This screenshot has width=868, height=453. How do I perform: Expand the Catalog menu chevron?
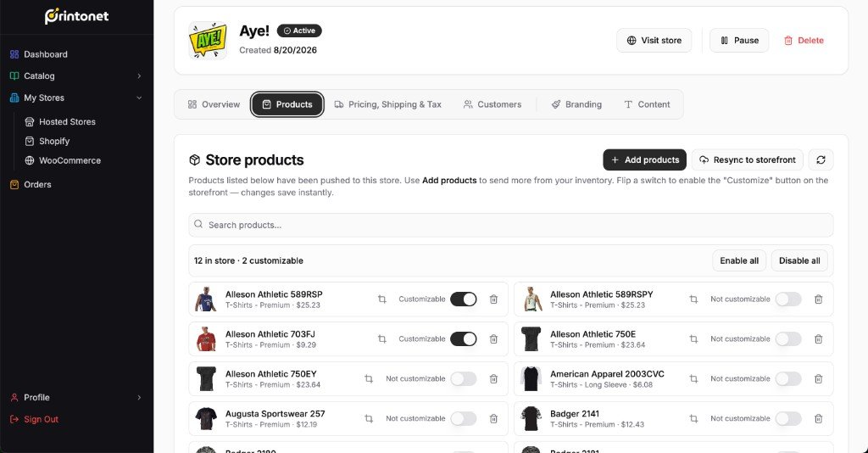pyautogui.click(x=139, y=75)
